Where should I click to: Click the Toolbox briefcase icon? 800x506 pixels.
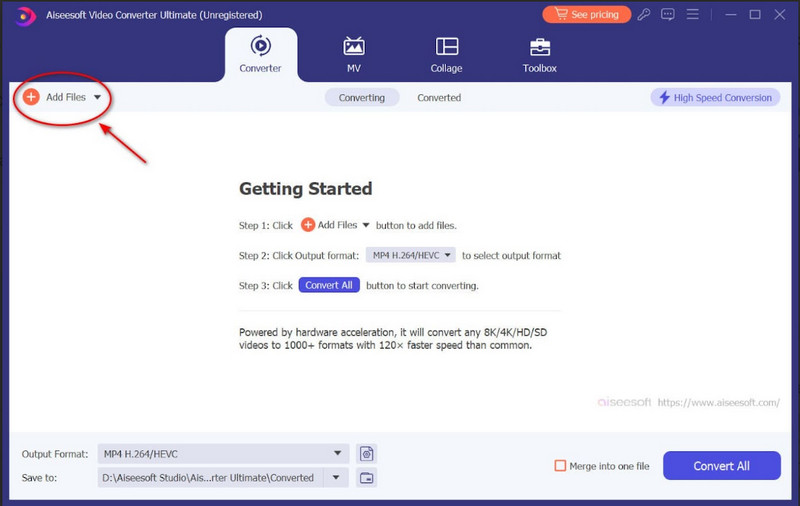coord(539,47)
